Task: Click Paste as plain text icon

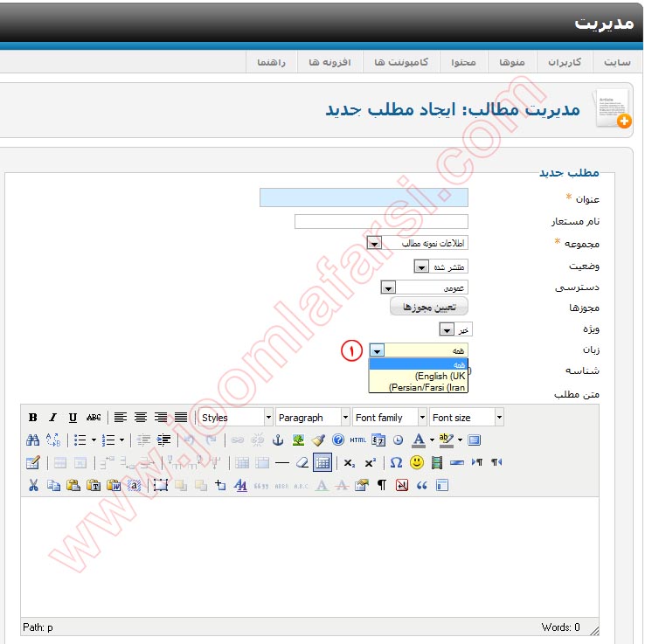Action: tap(94, 485)
